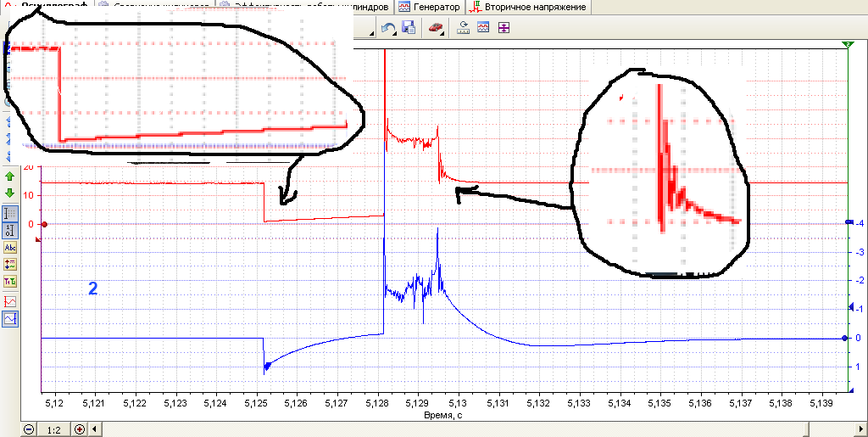Viewport: 868px width, 437px height.
Task: Click the 5,128 time axis label
Action: click(378, 402)
